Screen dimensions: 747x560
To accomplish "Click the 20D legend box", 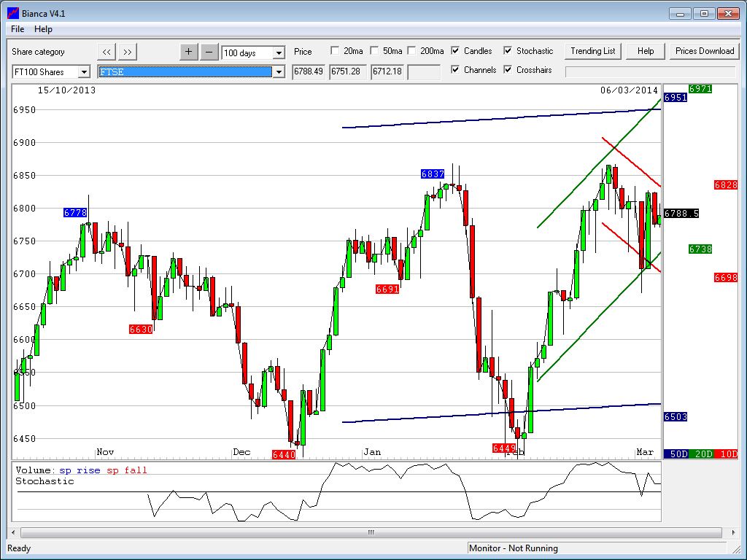I will 703,454.
